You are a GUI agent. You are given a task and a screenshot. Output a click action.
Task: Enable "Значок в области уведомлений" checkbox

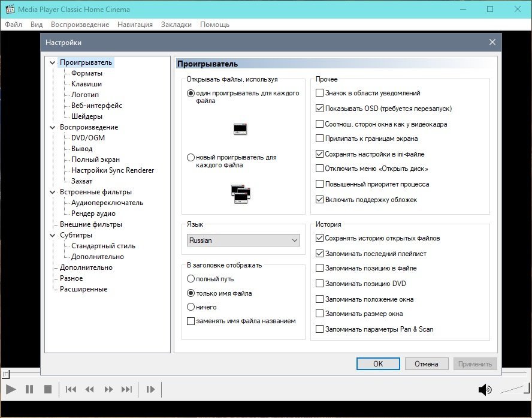pos(320,93)
